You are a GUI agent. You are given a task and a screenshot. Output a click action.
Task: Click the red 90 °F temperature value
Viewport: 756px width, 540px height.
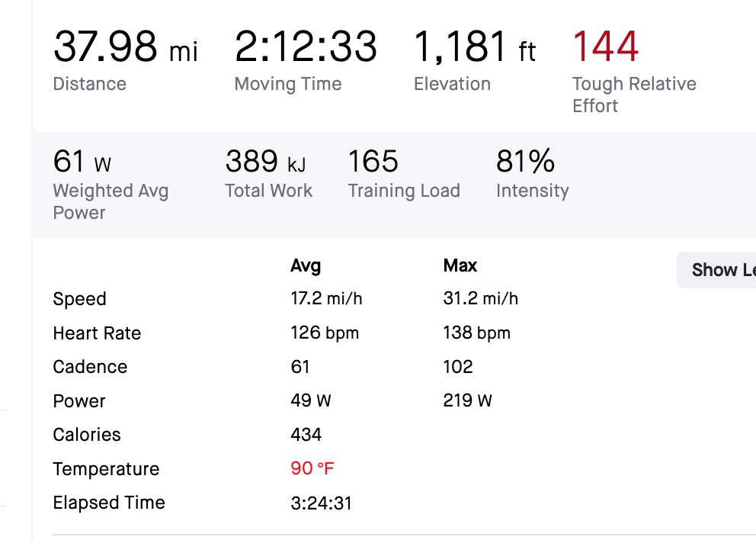coord(312,468)
